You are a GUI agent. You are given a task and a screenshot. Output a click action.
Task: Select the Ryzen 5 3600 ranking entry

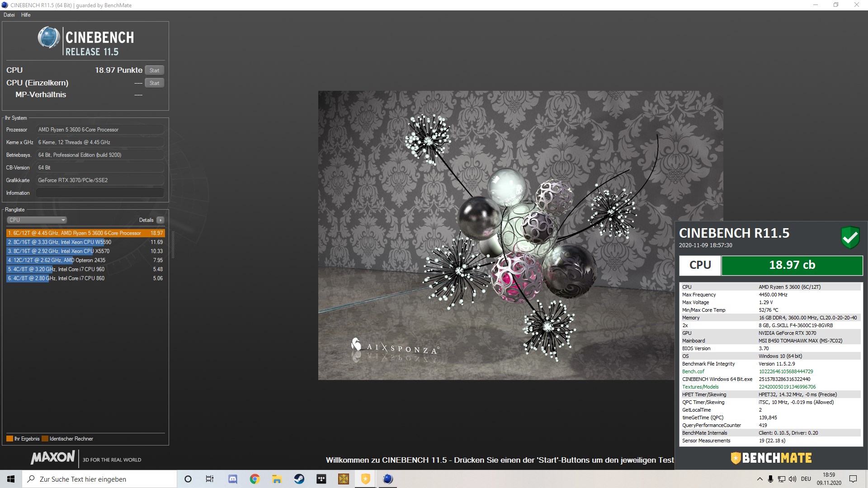tap(85, 233)
